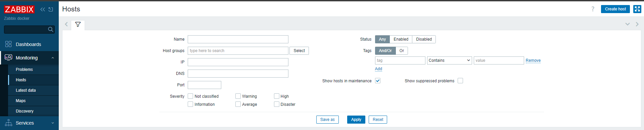Uncheck Show hosts in maintenance

(x=378, y=81)
